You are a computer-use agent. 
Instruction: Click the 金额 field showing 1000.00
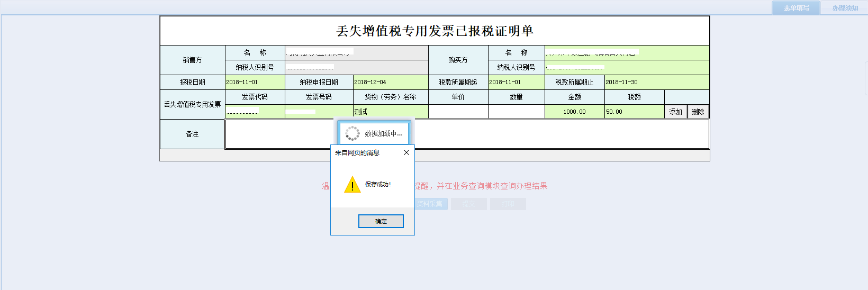[x=574, y=112]
